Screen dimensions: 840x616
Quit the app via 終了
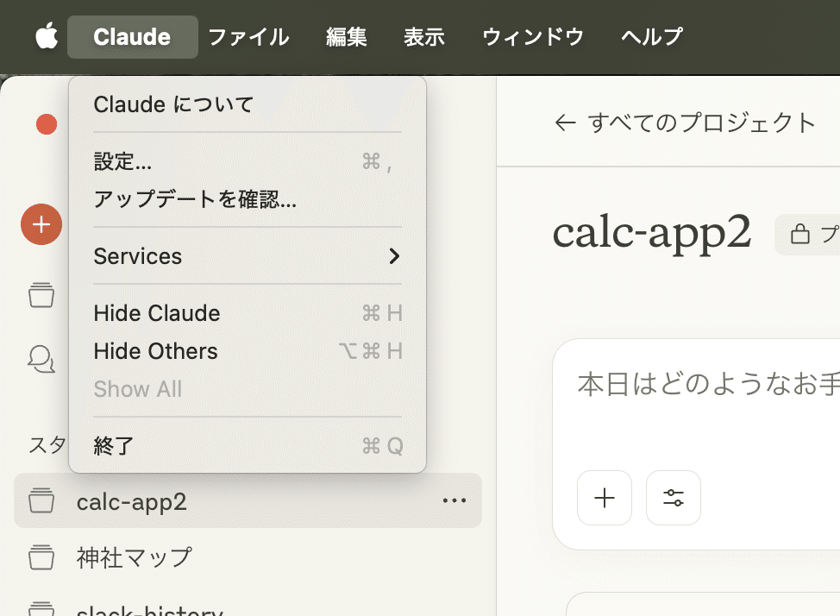110,446
